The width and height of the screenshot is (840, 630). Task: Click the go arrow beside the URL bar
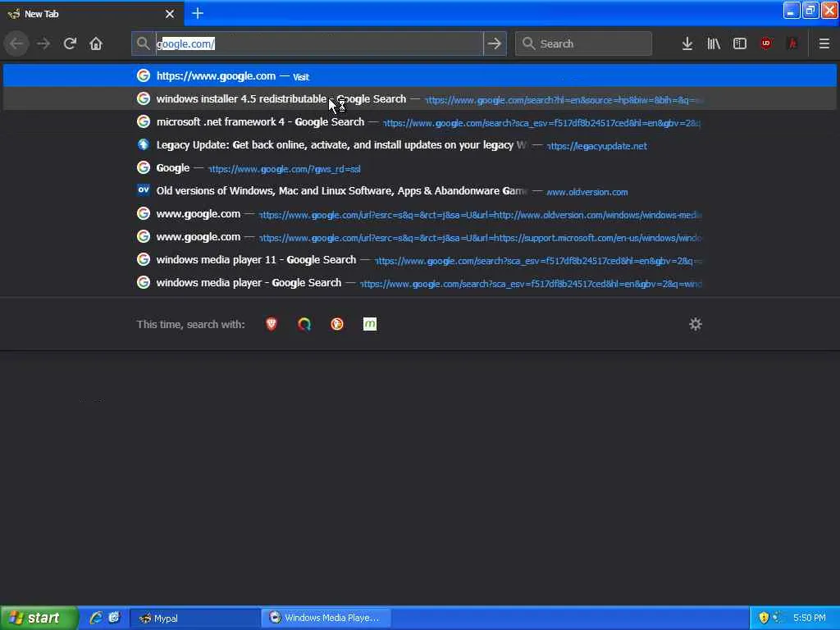click(495, 43)
